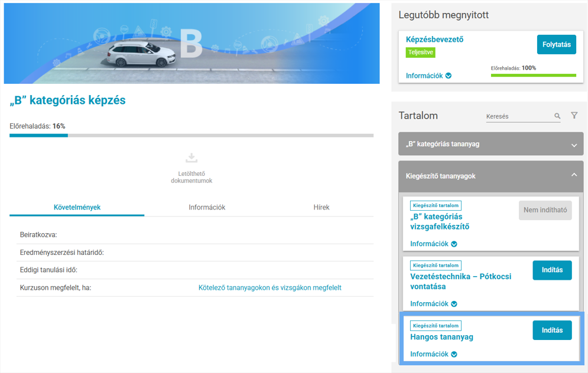Click the info chevron icon under Képzésbevezető
The image size is (588, 373).
click(x=449, y=76)
